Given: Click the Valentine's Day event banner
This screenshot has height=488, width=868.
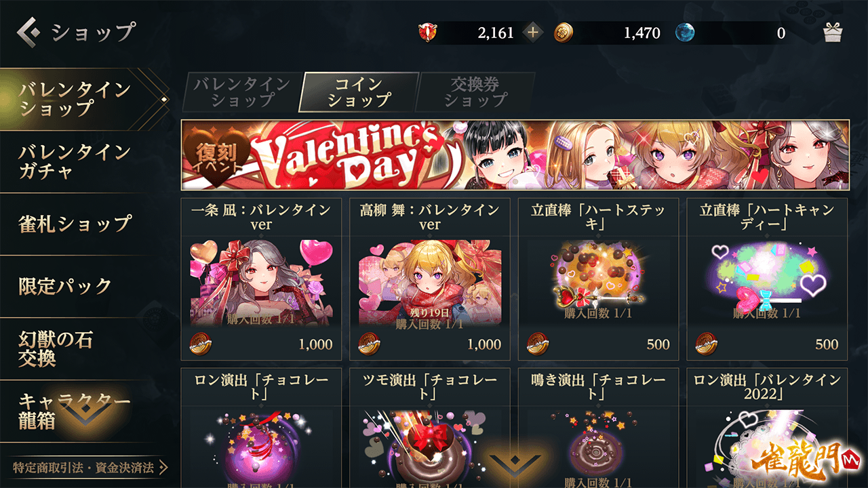Looking at the screenshot, I should tap(515, 156).
